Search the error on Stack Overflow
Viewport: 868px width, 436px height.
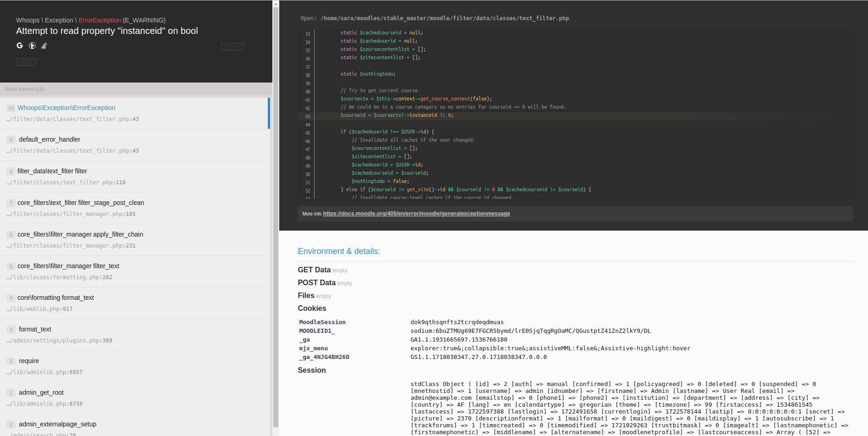click(x=44, y=45)
